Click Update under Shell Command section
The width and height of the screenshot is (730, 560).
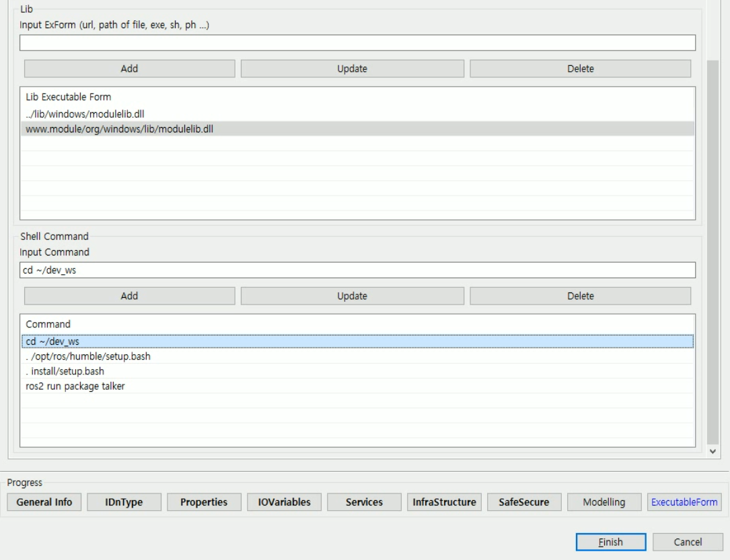(x=353, y=296)
